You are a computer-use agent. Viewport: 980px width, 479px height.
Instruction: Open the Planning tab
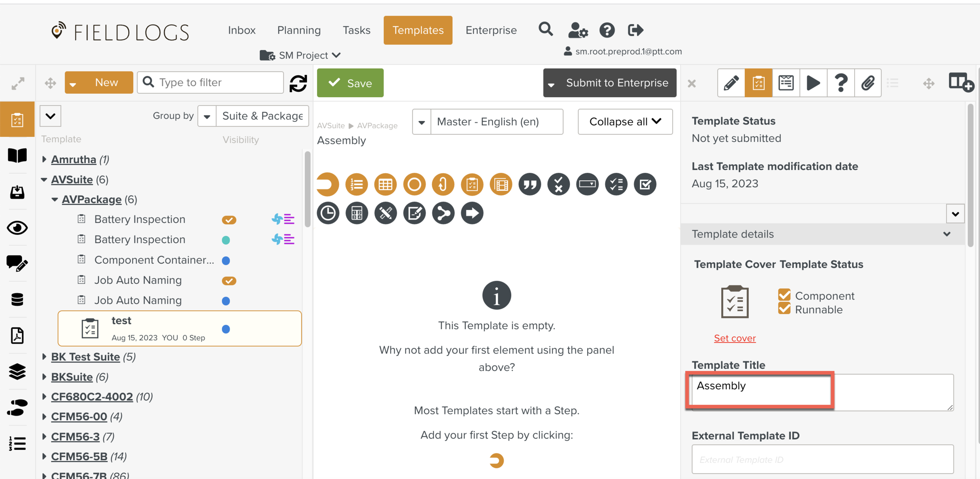pyautogui.click(x=299, y=30)
